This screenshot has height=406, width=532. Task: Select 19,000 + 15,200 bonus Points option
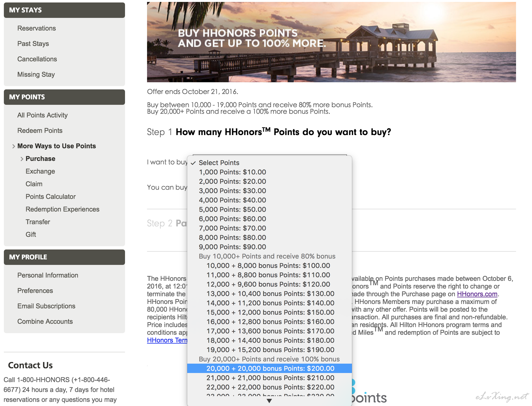point(270,350)
